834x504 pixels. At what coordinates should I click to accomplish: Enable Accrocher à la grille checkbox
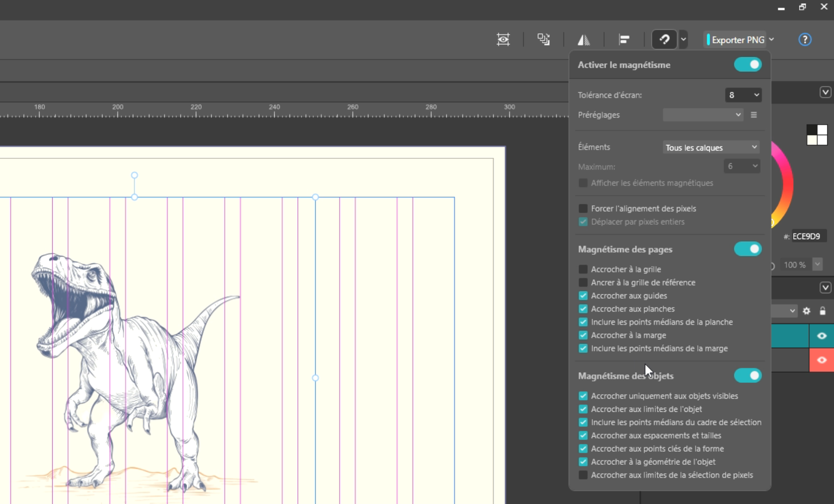(x=583, y=269)
